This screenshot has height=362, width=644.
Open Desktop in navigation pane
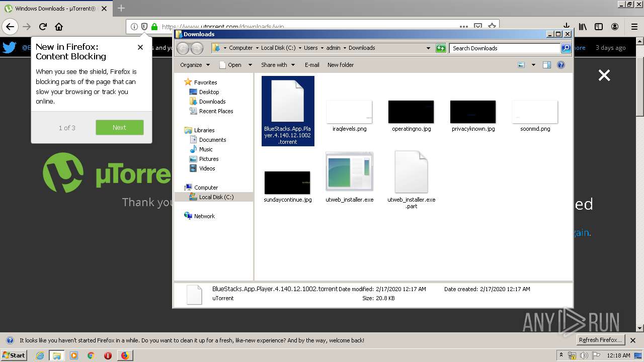(209, 92)
